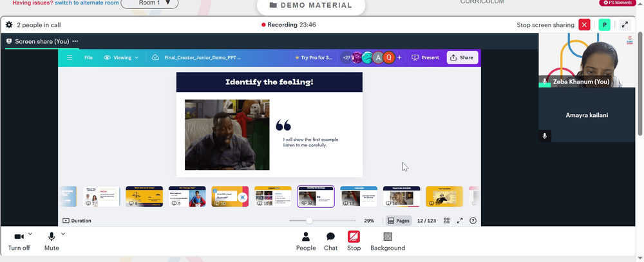Open the Viewing mode dropdown
This screenshot has height=262, width=644.
[x=121, y=57]
